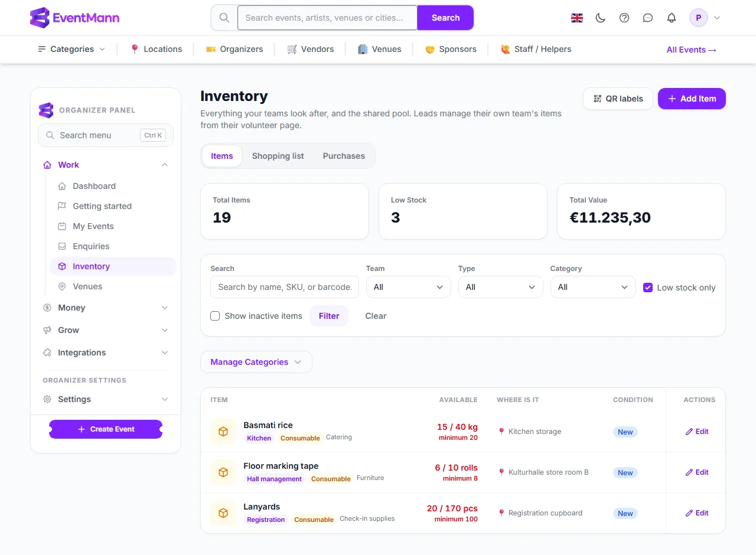The image size is (756, 555).
Task: Select the Items tab
Action: coord(222,156)
